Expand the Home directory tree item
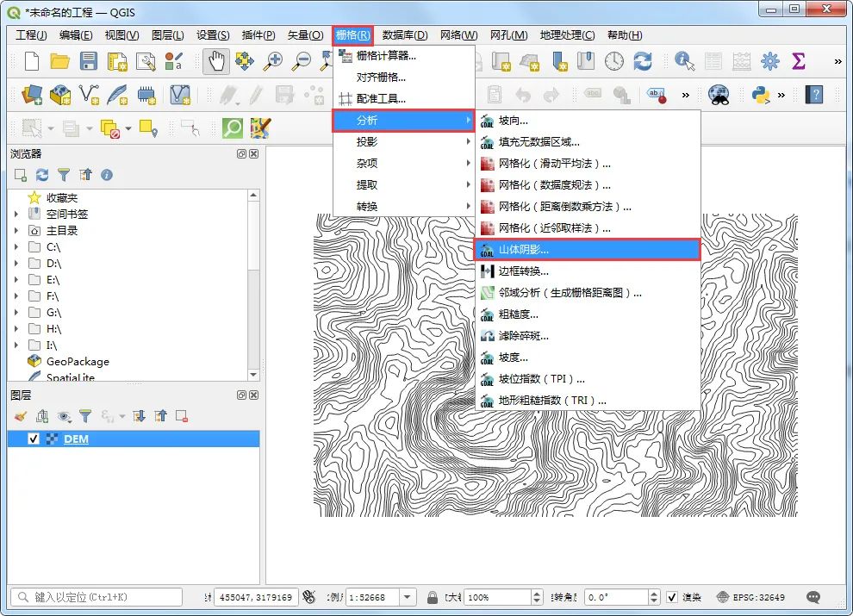853x616 pixels. point(16,230)
